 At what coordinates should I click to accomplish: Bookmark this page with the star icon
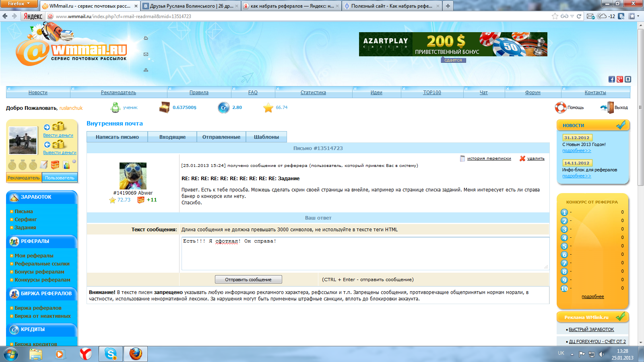pos(555,16)
